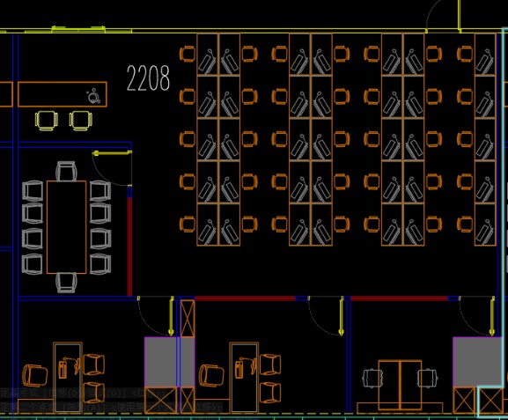This screenshot has width=508, height=420.
Task: Pick the right yellow chair below reception desk
Action: [81, 121]
